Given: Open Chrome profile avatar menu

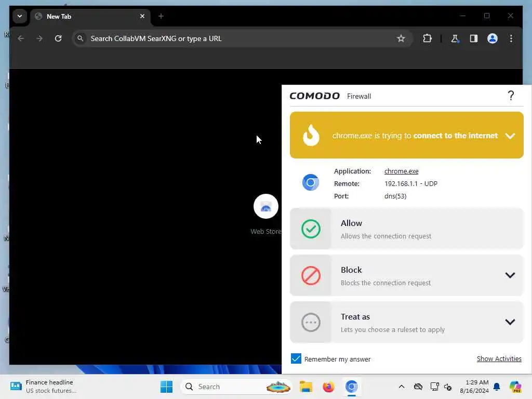Looking at the screenshot, I should click(x=493, y=38).
